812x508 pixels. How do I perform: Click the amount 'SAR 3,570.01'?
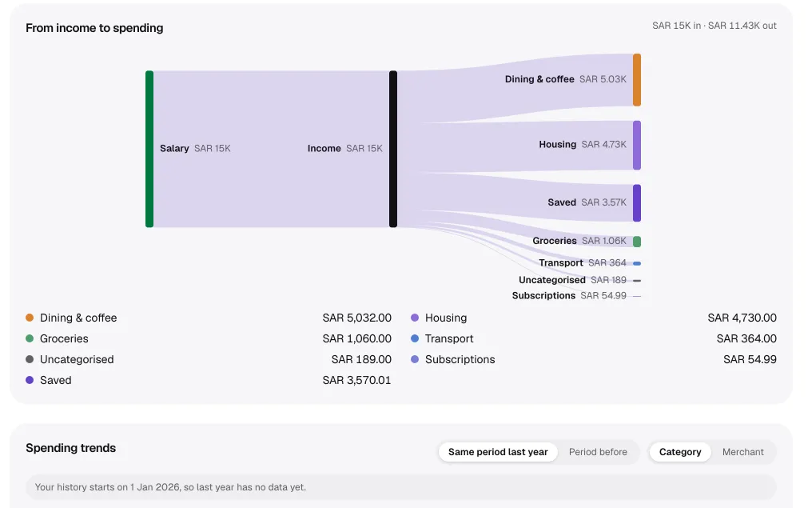pyautogui.click(x=356, y=380)
